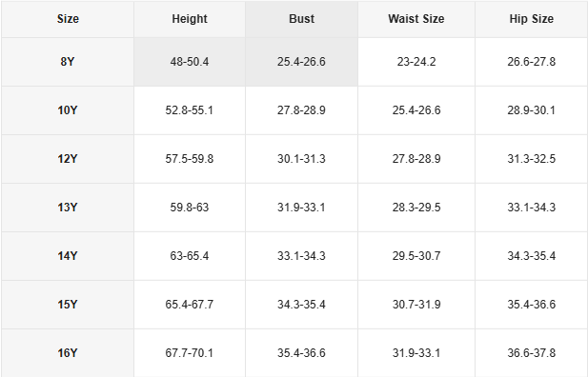
Task: Click the Bust column header
Action: point(301,19)
